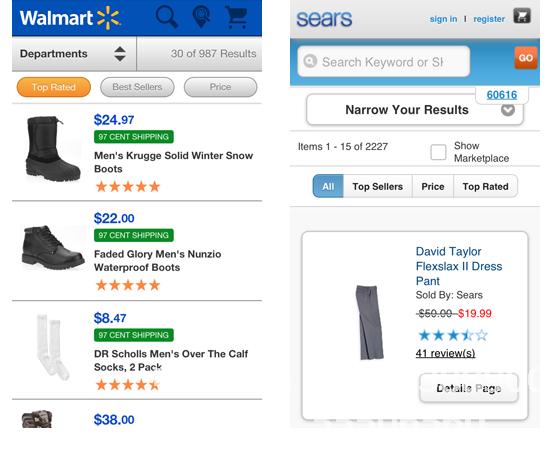Click the orange GO search button
Screen dimensions: 550x451
coord(525,58)
